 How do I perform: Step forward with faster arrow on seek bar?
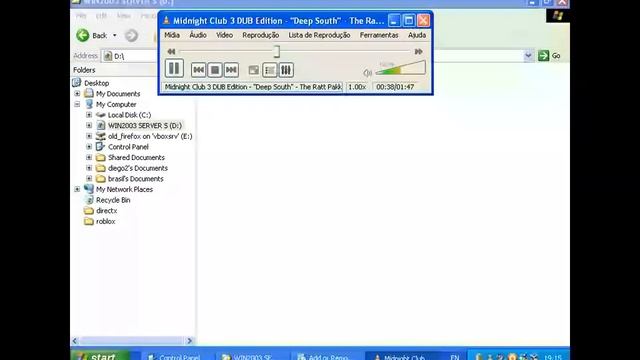[418, 51]
